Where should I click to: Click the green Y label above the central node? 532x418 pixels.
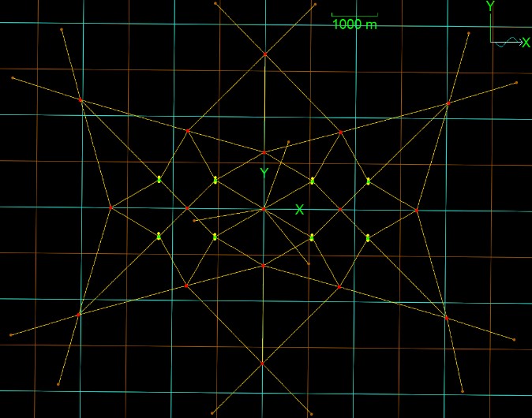pyautogui.click(x=264, y=173)
